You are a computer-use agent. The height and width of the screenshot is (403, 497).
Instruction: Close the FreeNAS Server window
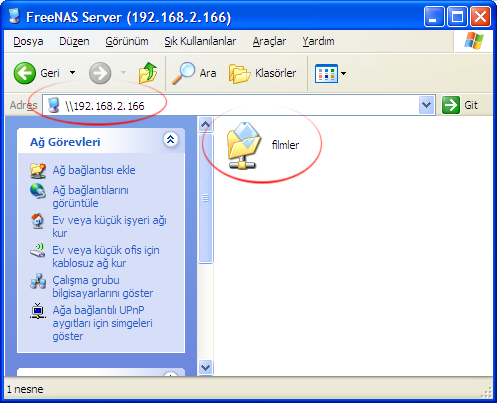480,16
